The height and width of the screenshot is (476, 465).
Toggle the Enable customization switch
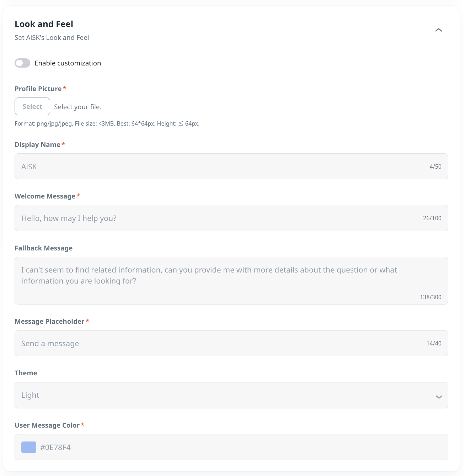(x=22, y=63)
